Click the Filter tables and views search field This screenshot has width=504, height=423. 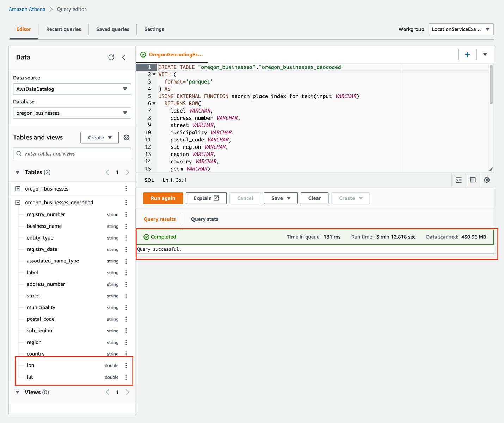(72, 153)
